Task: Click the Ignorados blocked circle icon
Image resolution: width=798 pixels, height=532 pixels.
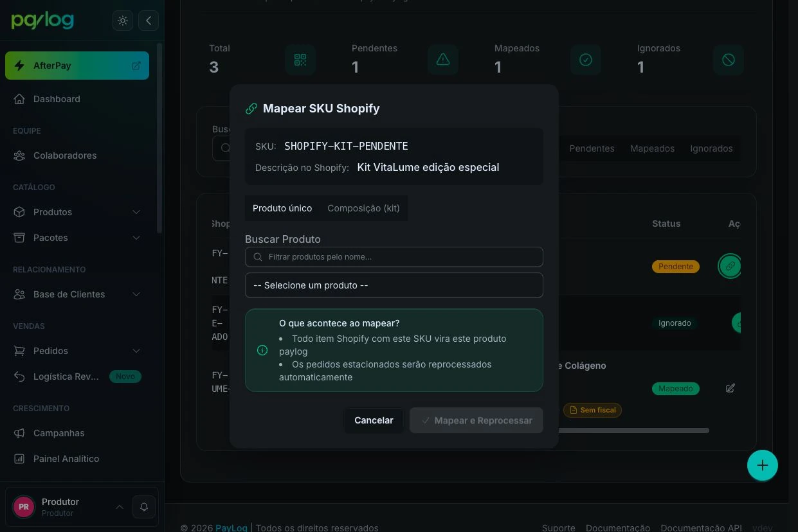Action: click(x=729, y=60)
